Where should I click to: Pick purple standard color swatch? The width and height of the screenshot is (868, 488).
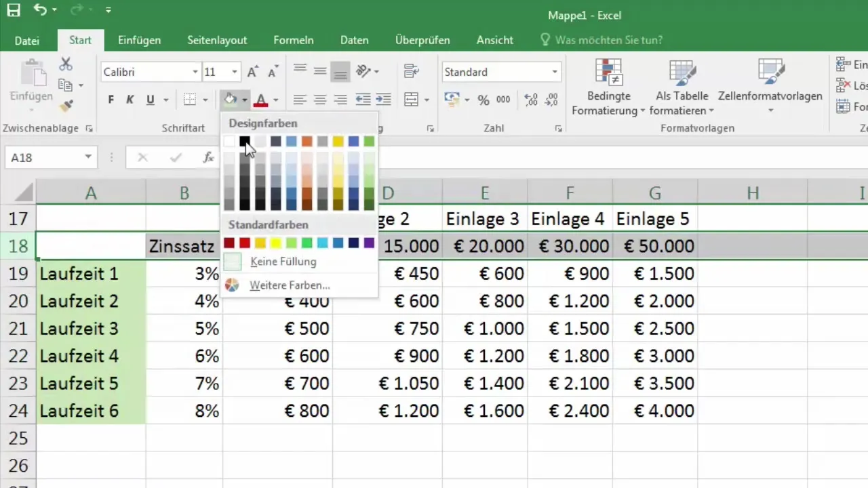click(x=369, y=243)
